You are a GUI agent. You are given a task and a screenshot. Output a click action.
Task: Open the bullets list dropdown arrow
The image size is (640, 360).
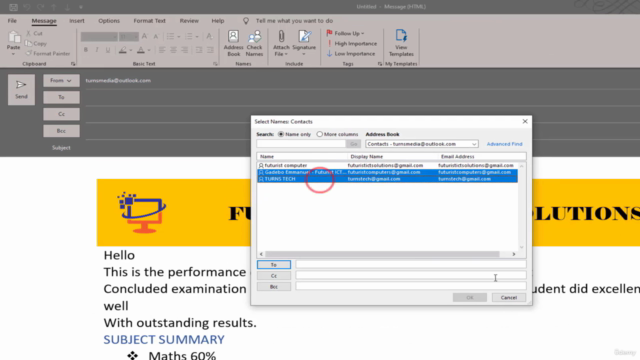coord(179,37)
